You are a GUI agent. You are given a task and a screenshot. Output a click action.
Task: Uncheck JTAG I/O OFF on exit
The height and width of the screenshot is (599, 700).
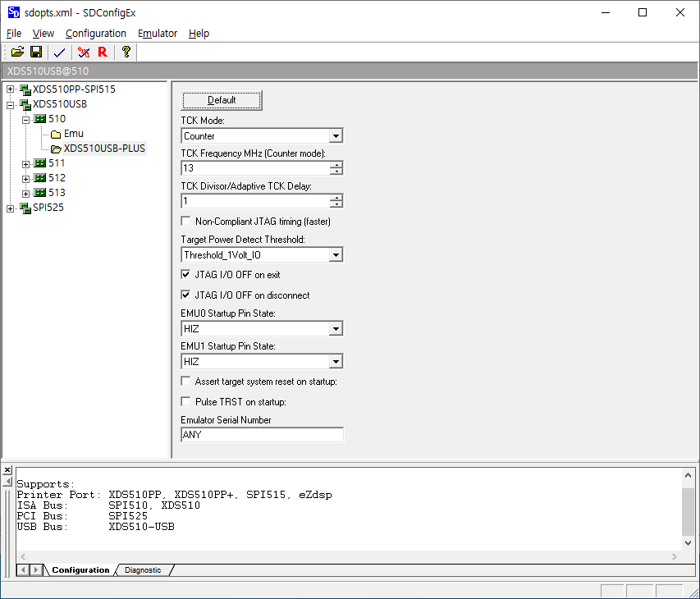pyautogui.click(x=185, y=275)
